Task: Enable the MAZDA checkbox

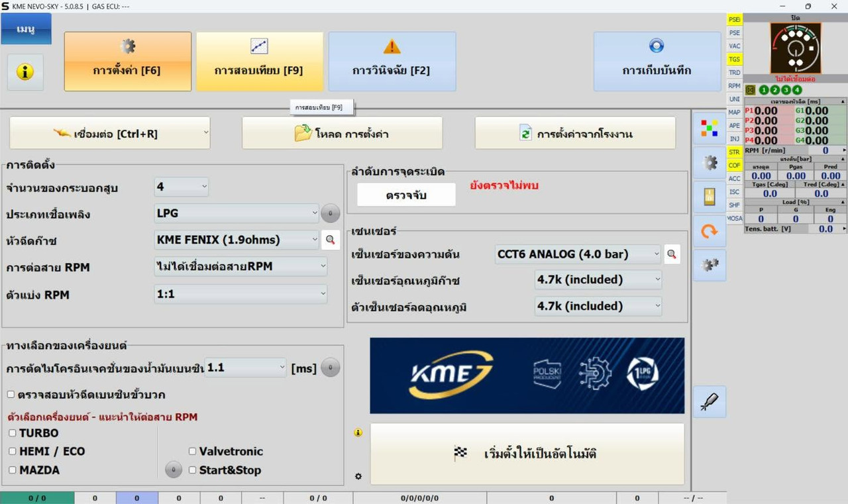Action: coord(12,470)
